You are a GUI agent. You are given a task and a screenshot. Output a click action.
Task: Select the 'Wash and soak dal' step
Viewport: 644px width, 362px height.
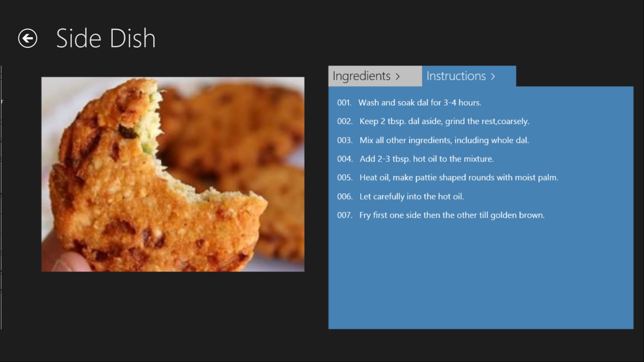(x=420, y=102)
